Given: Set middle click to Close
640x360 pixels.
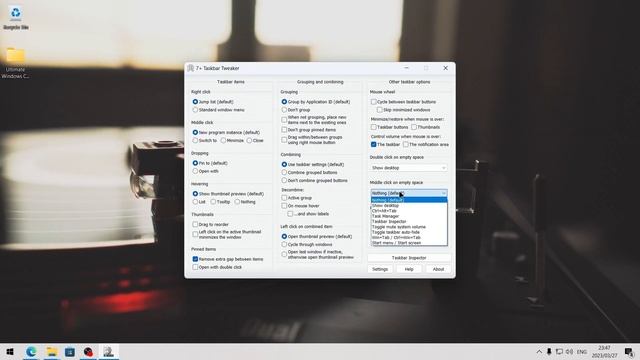Looking at the screenshot, I should point(255,140).
